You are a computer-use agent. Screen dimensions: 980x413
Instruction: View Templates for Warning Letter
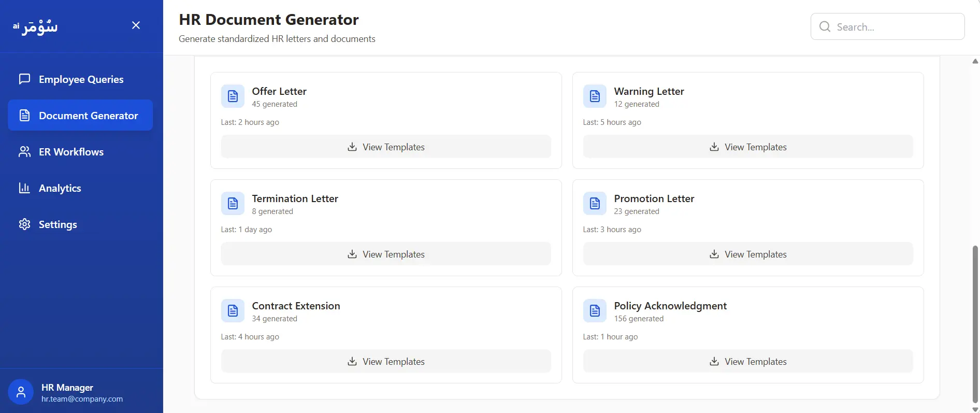(748, 147)
